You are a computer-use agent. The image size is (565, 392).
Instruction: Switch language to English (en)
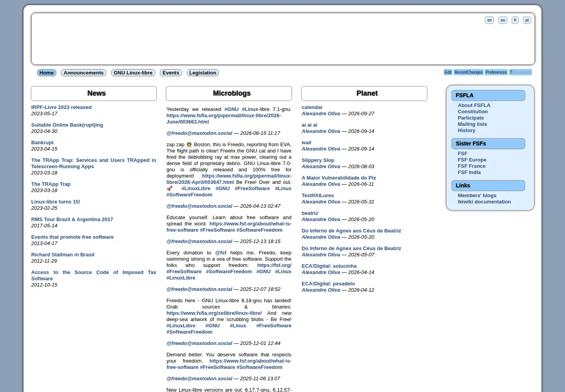coord(489,20)
